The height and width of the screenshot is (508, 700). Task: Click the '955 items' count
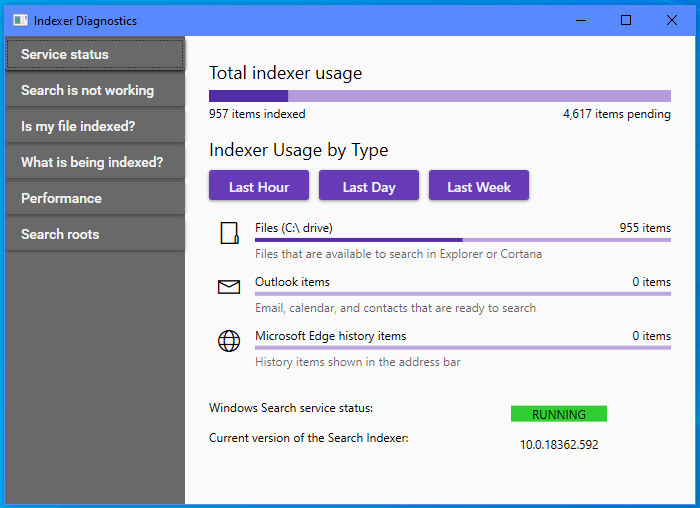click(645, 228)
